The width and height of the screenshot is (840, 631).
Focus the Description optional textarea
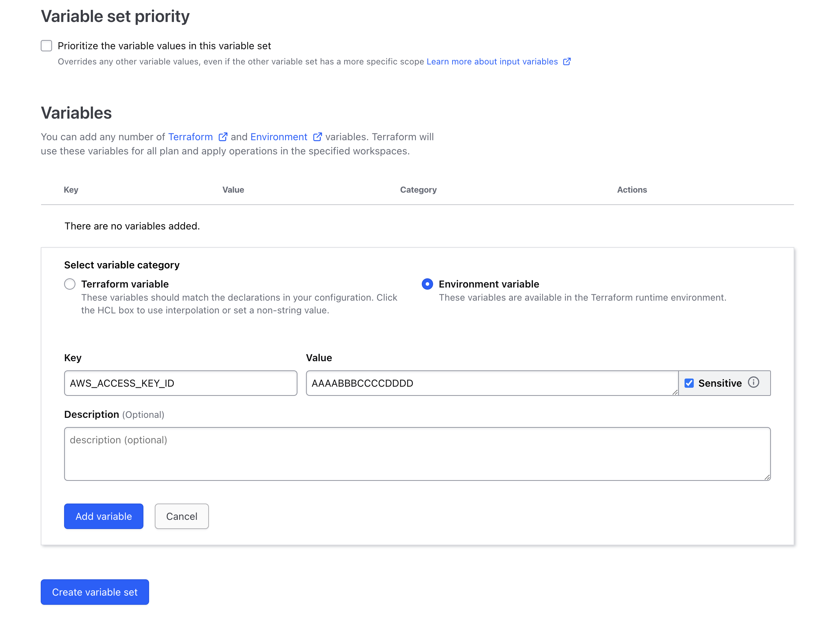click(417, 454)
